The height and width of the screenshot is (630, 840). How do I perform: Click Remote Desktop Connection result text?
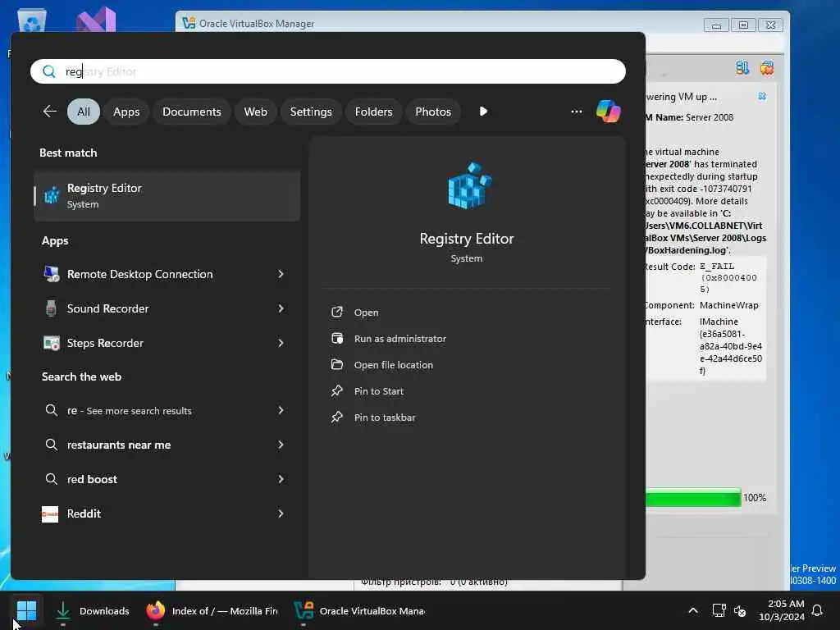coord(139,274)
